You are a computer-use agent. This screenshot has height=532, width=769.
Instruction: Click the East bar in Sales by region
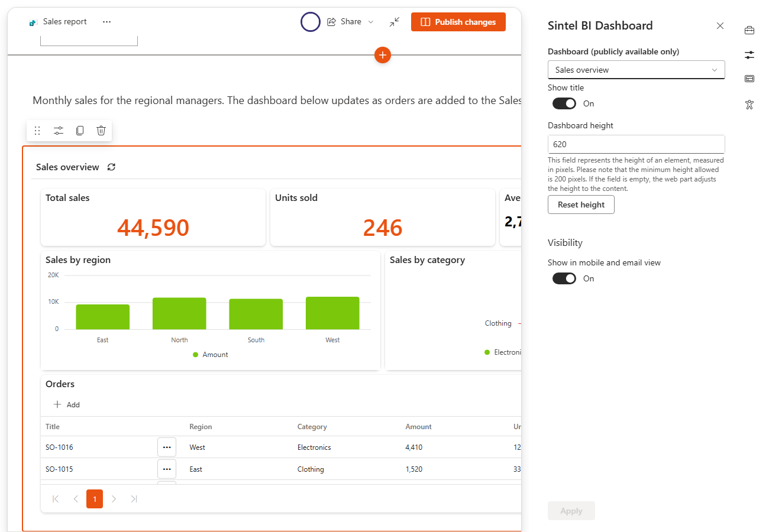pyautogui.click(x=102, y=317)
